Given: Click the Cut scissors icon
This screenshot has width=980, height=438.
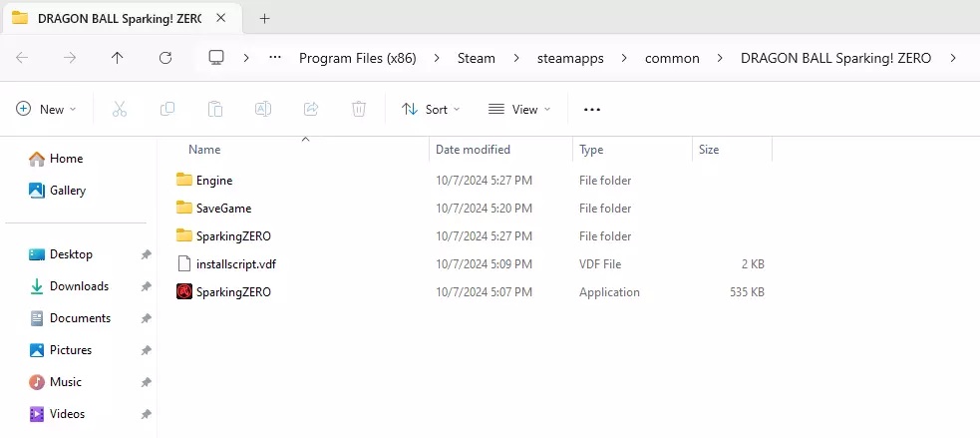Looking at the screenshot, I should point(120,109).
